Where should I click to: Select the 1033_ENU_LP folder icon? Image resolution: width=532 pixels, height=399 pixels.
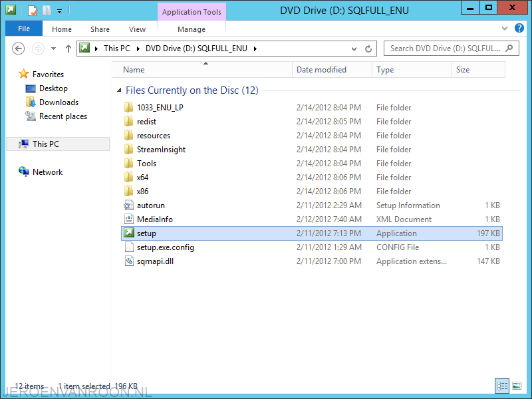pos(128,107)
